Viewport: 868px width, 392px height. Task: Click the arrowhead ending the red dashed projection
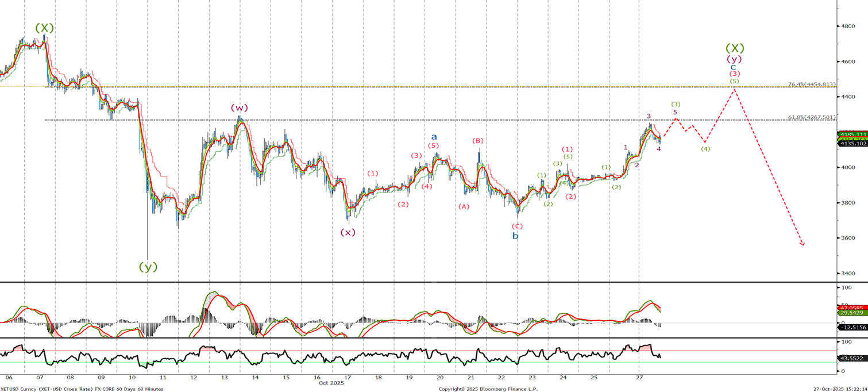[x=803, y=244]
